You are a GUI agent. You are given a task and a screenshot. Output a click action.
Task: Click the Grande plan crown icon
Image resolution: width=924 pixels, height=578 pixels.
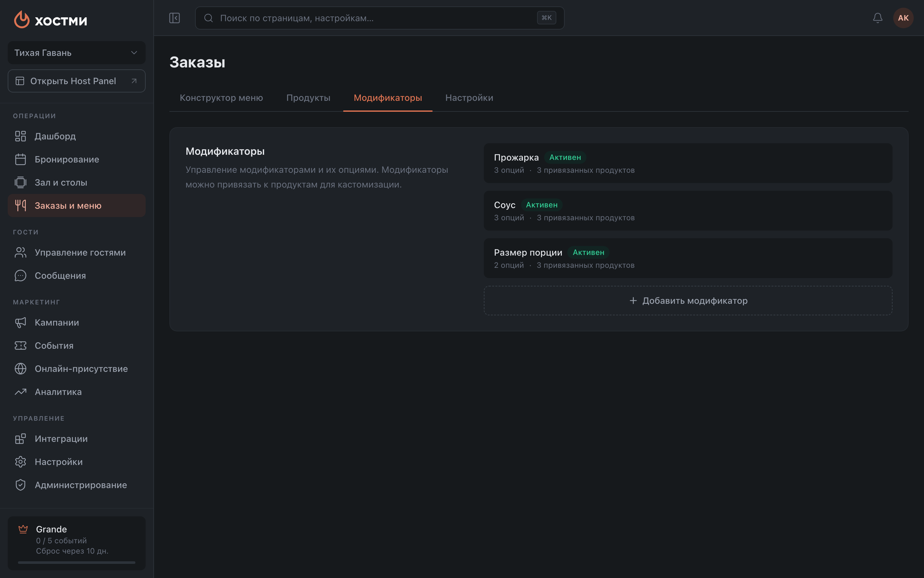click(23, 529)
